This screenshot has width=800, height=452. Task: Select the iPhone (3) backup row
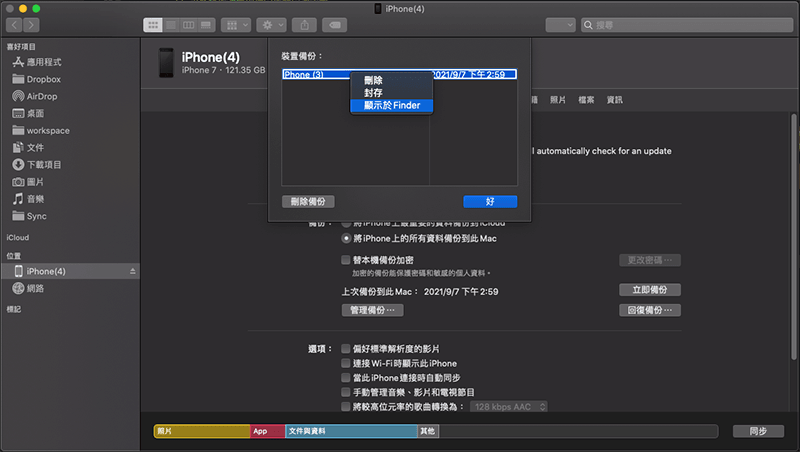pyautogui.click(x=399, y=74)
